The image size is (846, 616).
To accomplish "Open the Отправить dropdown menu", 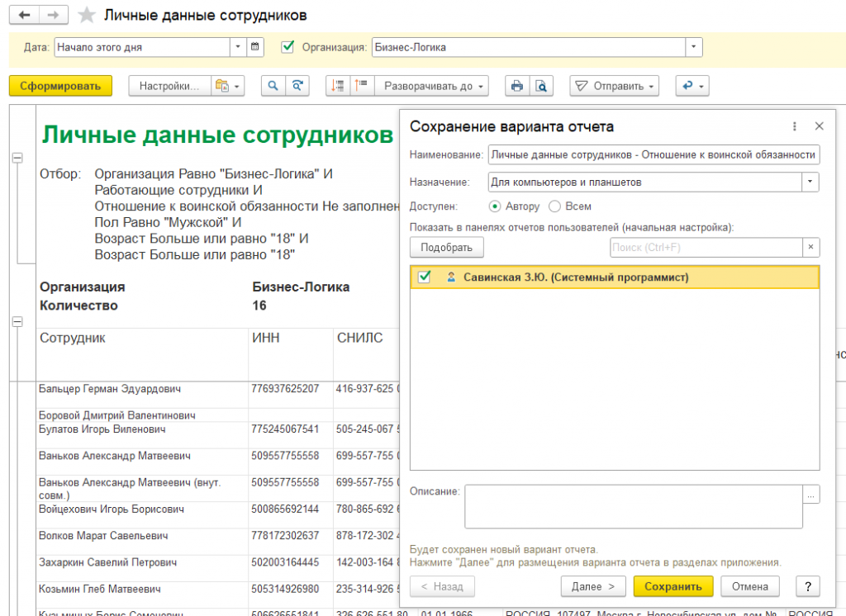I will (614, 86).
